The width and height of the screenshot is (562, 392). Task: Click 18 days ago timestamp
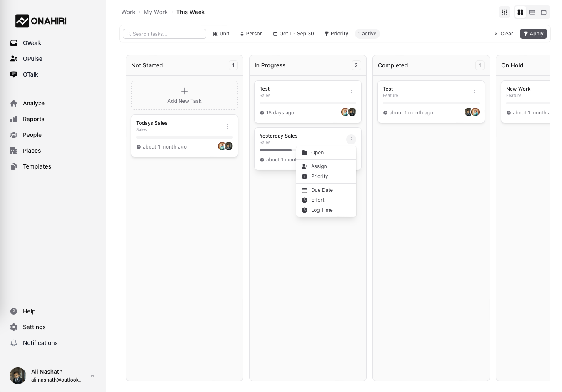coord(280,113)
